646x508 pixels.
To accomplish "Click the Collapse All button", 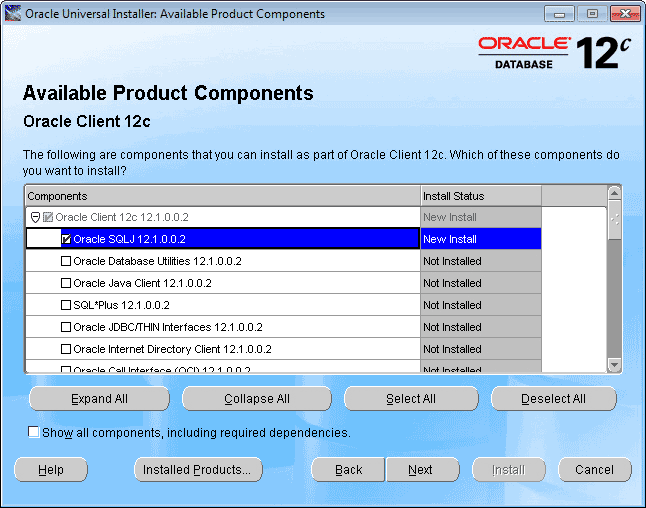I will pos(257,398).
